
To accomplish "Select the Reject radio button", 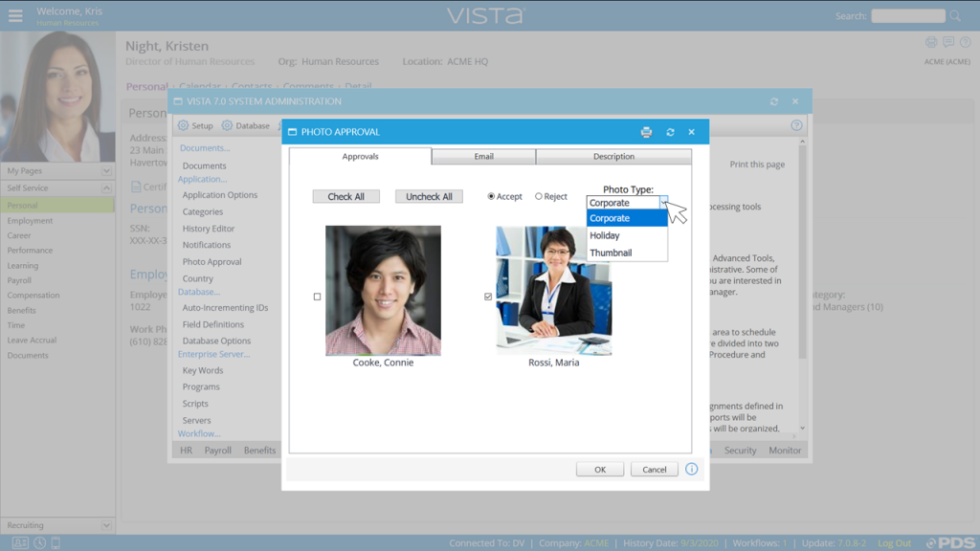I will (539, 196).
